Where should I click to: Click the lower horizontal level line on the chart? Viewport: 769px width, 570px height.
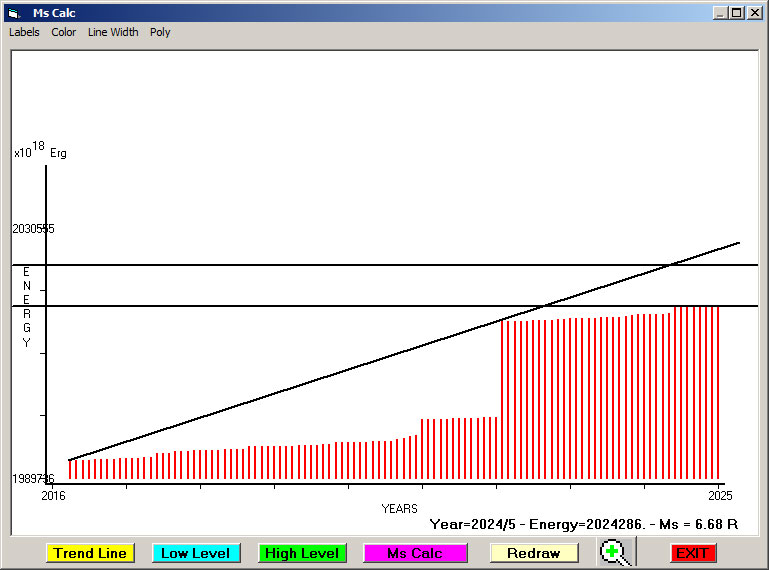(x=300, y=306)
